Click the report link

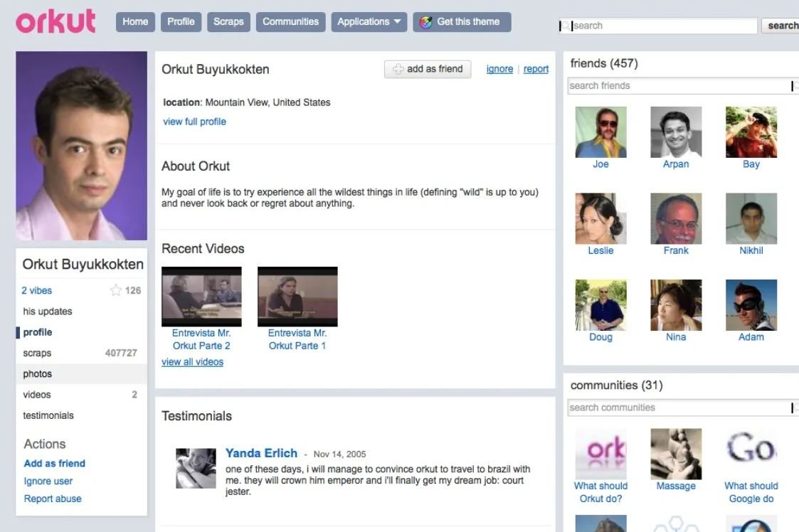pyautogui.click(x=536, y=69)
